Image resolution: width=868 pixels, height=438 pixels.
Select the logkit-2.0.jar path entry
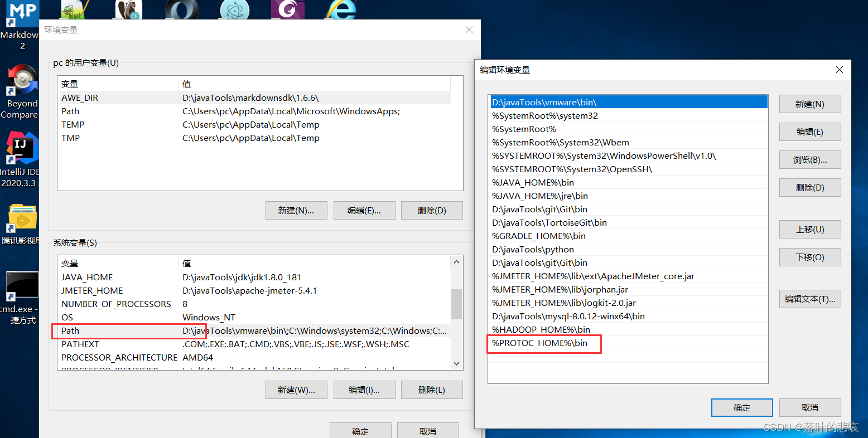pos(629,303)
